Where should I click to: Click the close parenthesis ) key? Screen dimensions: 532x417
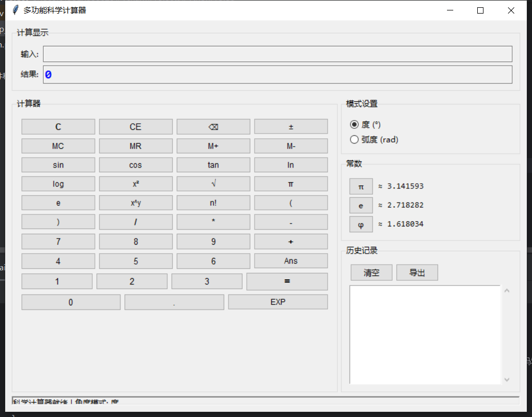[x=58, y=222]
